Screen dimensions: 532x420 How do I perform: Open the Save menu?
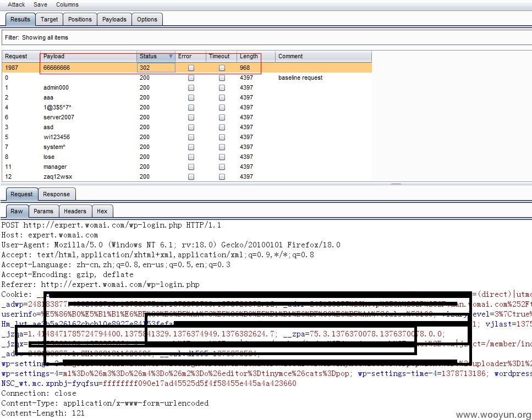pos(40,4)
